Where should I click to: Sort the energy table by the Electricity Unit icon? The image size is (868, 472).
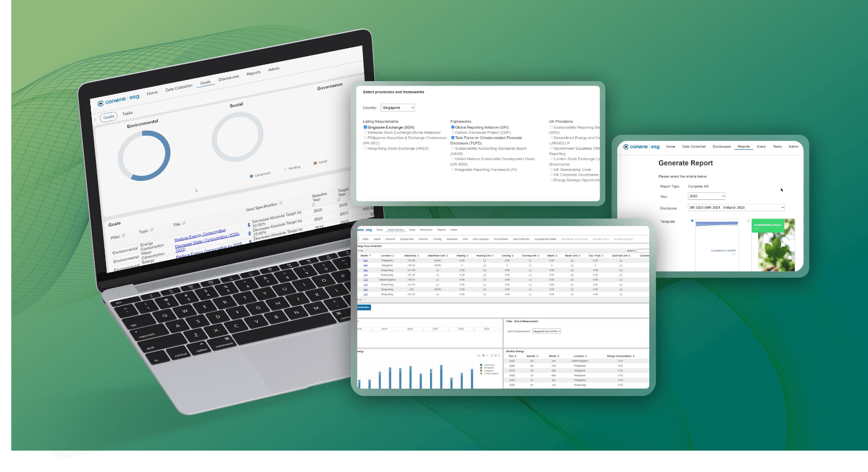point(447,256)
